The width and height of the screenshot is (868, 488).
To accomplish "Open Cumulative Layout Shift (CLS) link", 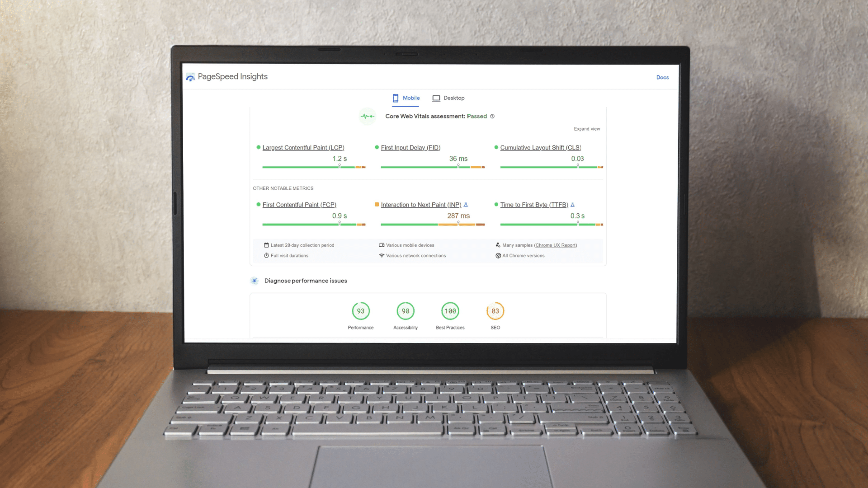I will 541,148.
